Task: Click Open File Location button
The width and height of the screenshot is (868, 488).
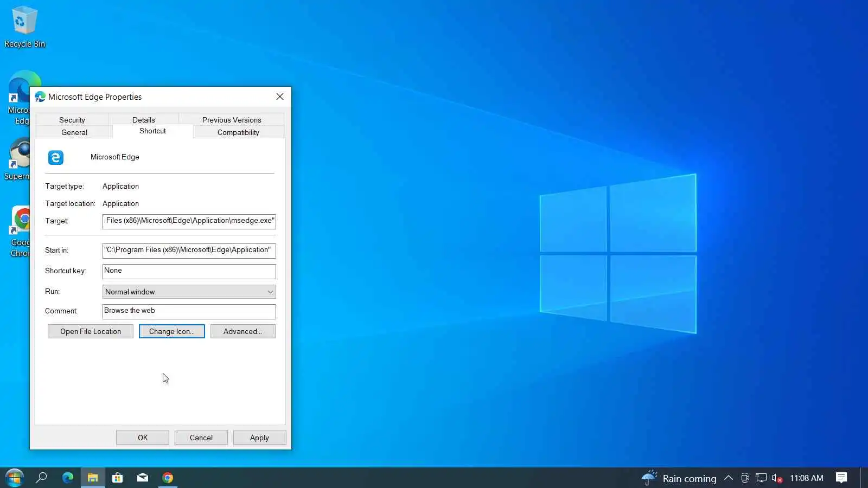Action: 91,331
